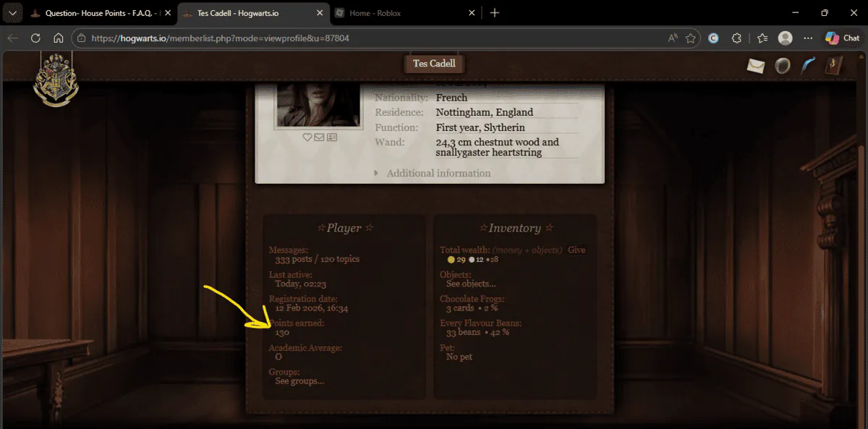This screenshot has height=429, width=868.
Task: Open See groups... link
Action: tap(299, 381)
